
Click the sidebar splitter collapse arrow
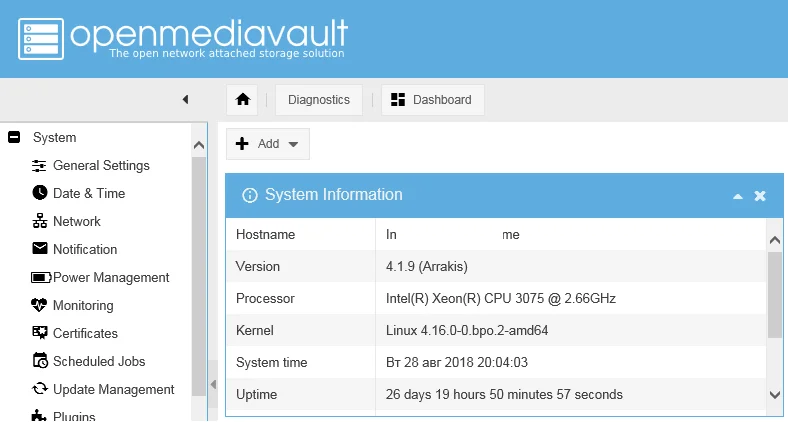tap(213, 385)
